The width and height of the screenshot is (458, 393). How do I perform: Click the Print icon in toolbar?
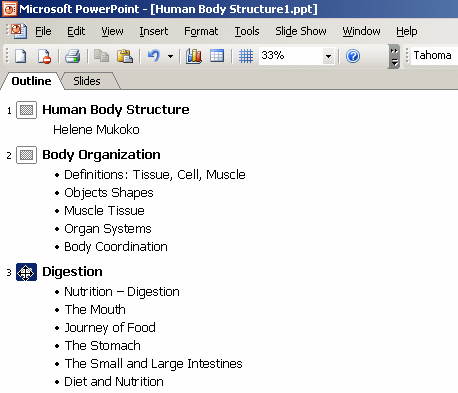tap(72, 56)
